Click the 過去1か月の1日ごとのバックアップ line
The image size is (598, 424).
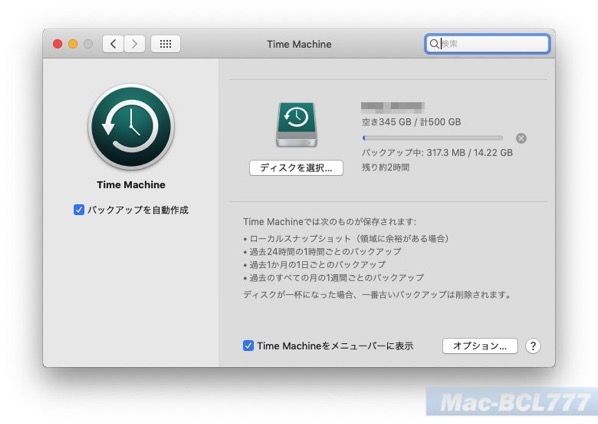[x=314, y=265]
